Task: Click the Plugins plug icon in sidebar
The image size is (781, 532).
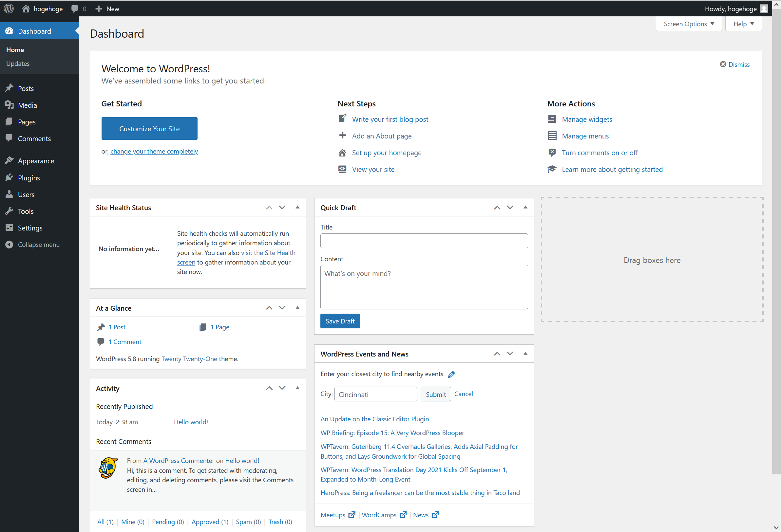Action: coord(9,177)
